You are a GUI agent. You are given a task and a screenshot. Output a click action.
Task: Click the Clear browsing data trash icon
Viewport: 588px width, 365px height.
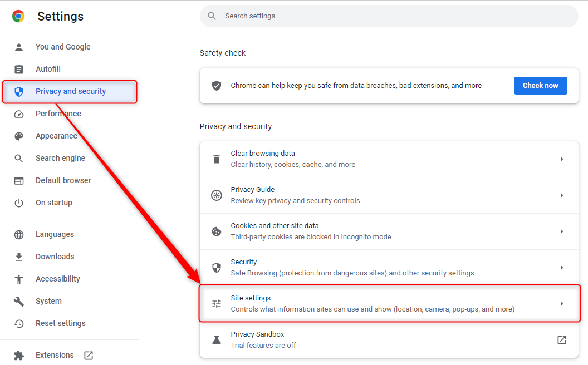[217, 159]
